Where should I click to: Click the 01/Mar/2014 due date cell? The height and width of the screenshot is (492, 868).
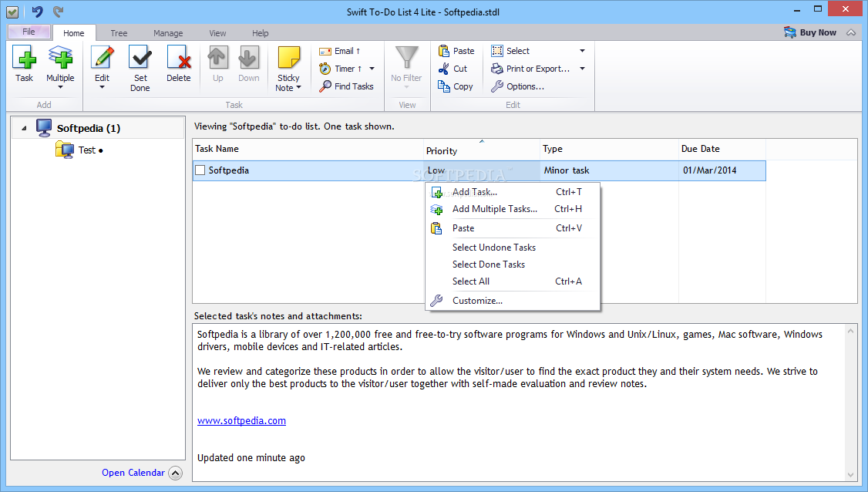pos(722,170)
